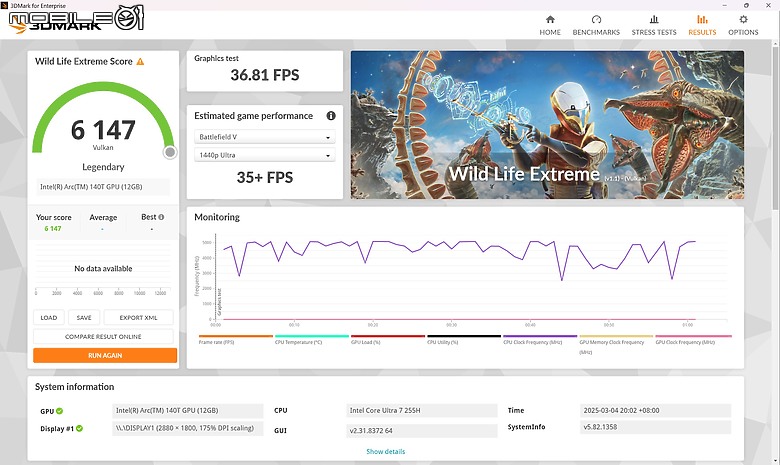
Task: Click the Legendary rating label
Action: click(103, 167)
